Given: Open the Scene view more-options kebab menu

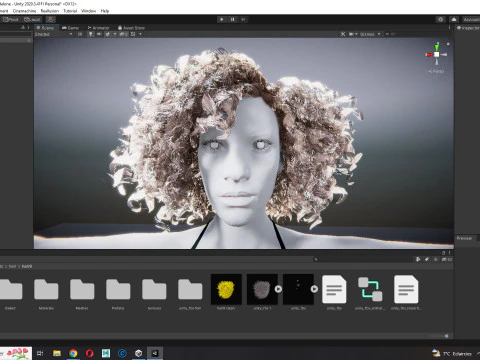Looking at the screenshot, I should tap(449, 28).
